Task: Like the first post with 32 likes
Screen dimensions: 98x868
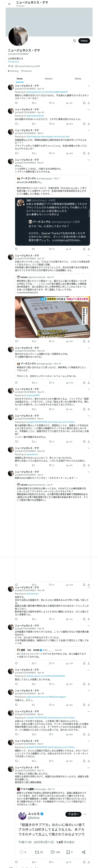Action: coord(52,103)
